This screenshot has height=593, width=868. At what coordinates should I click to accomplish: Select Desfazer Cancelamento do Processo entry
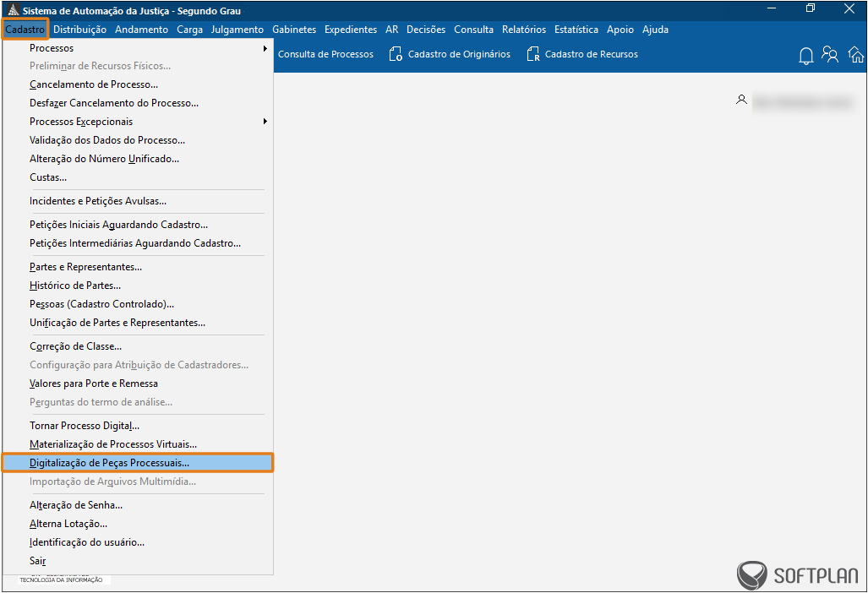(x=138, y=103)
